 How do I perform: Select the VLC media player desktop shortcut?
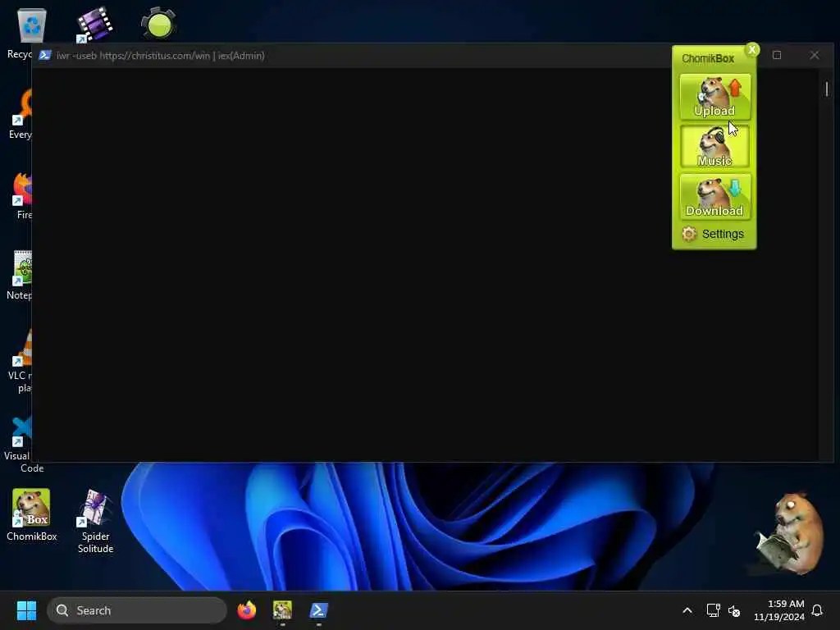pos(21,360)
